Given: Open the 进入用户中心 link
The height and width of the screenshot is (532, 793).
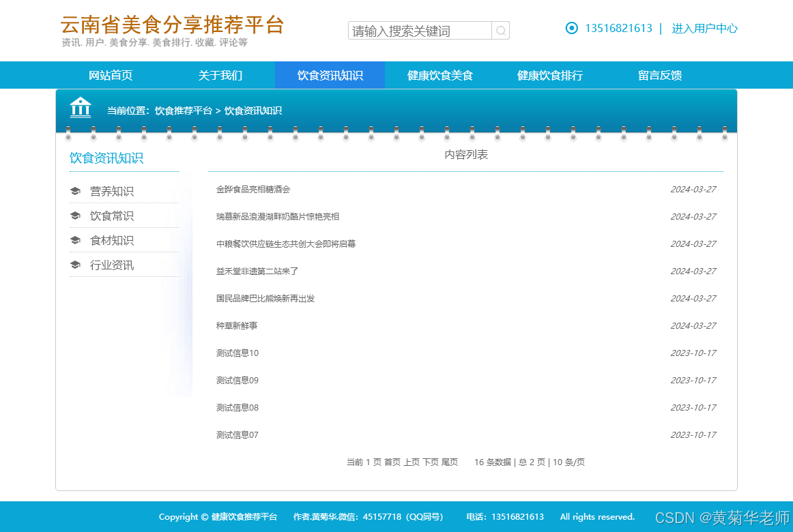Looking at the screenshot, I should pyautogui.click(x=704, y=29).
